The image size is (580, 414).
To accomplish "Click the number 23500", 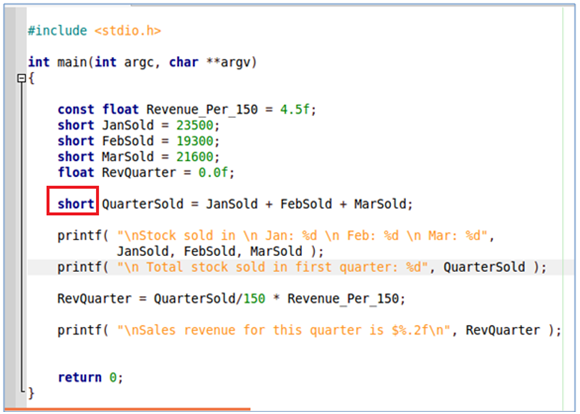I will pyautogui.click(x=195, y=125).
